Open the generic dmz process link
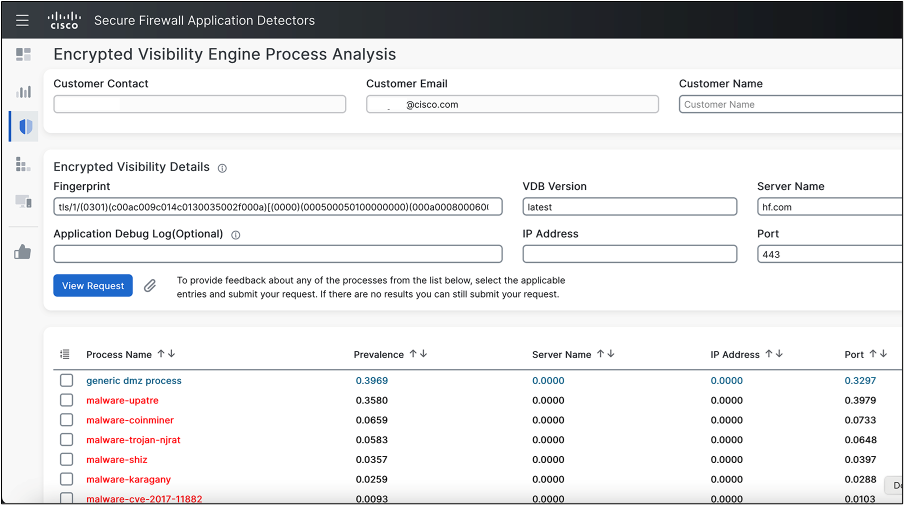Image resolution: width=904 pixels, height=505 pixels. pos(134,380)
